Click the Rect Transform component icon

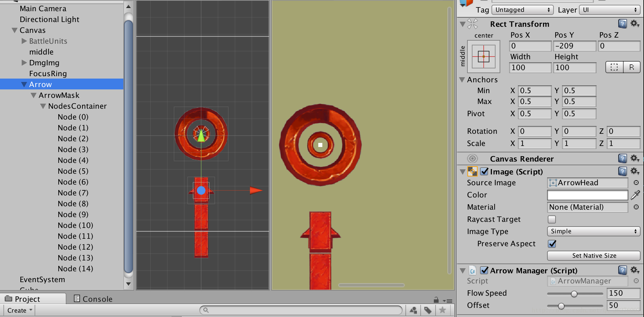point(472,24)
